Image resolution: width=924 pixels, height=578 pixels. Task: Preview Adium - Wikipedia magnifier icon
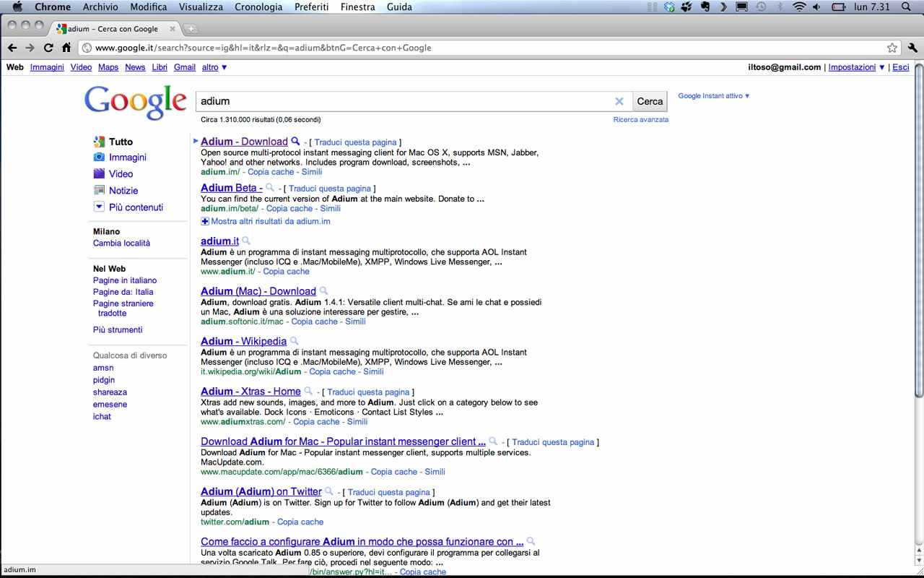294,341
